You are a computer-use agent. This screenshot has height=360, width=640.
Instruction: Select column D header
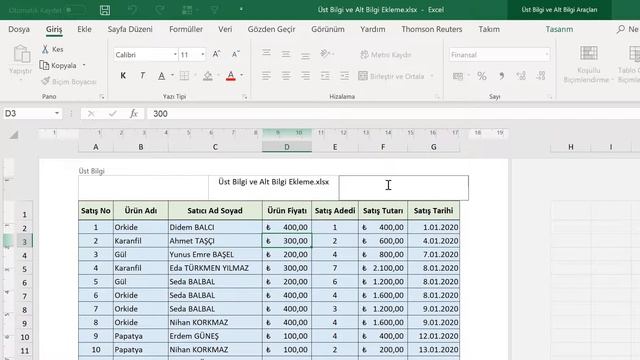(287, 147)
